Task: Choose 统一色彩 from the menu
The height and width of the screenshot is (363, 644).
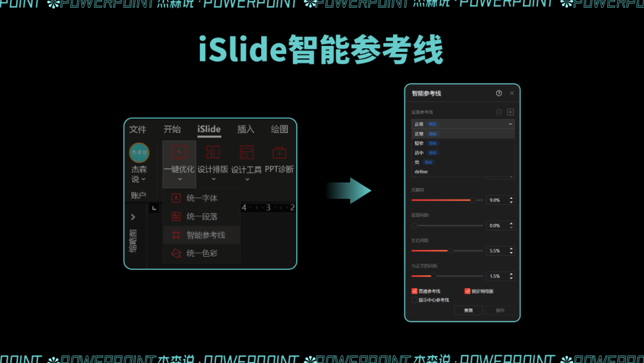Action: point(202,253)
